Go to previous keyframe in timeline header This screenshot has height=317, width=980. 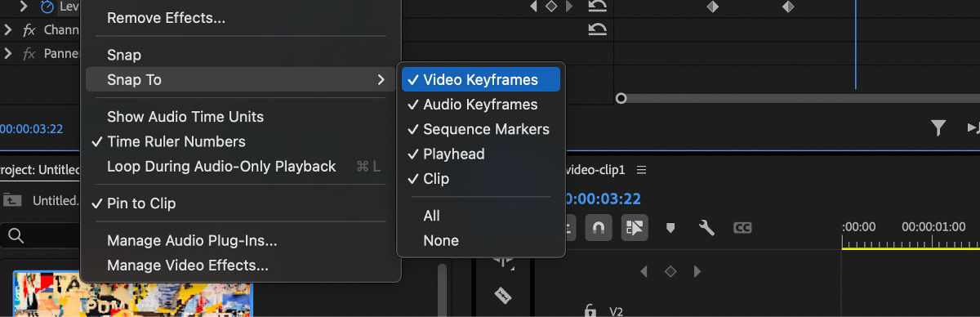pyautogui.click(x=644, y=271)
